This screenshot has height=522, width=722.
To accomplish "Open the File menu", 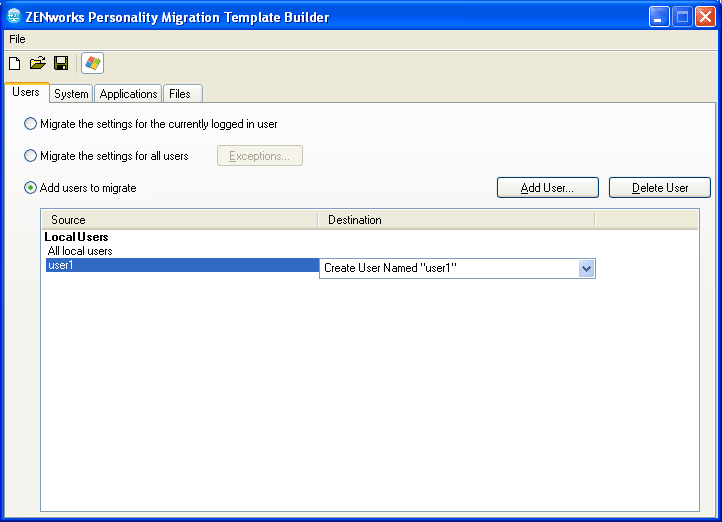I will [x=17, y=39].
